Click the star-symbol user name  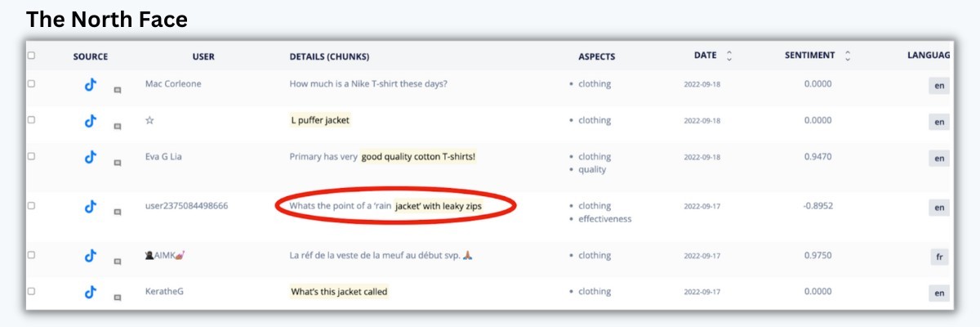click(x=149, y=120)
